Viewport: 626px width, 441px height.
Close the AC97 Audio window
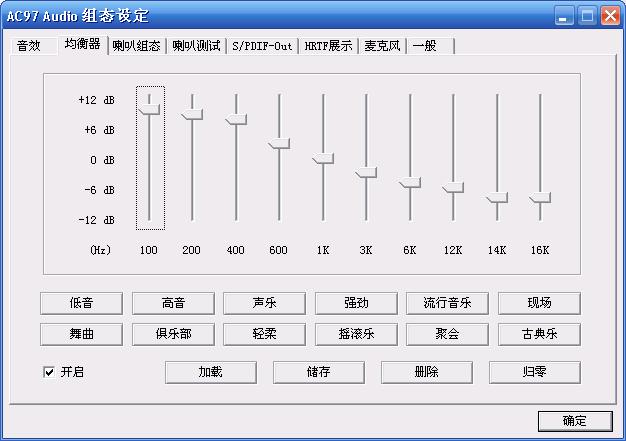click(611, 16)
